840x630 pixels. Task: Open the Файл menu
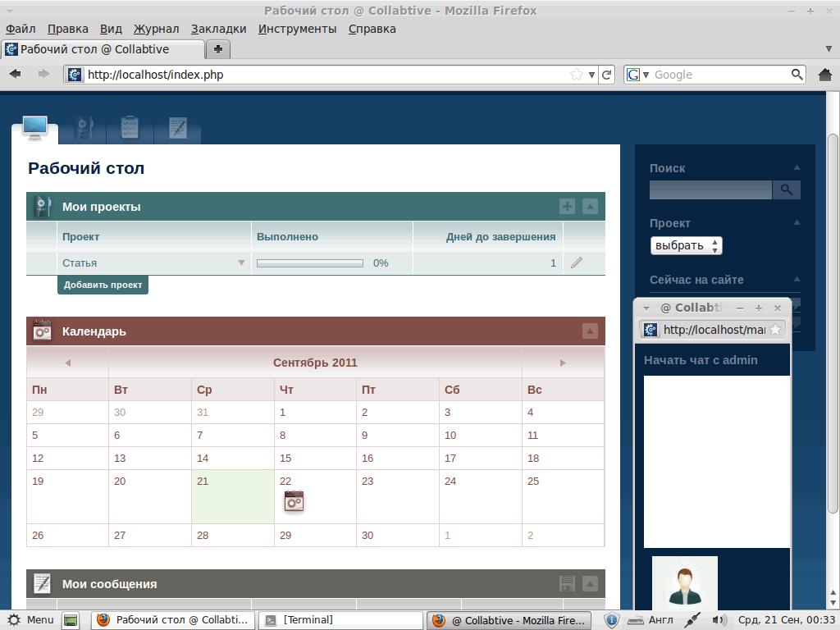(21, 29)
